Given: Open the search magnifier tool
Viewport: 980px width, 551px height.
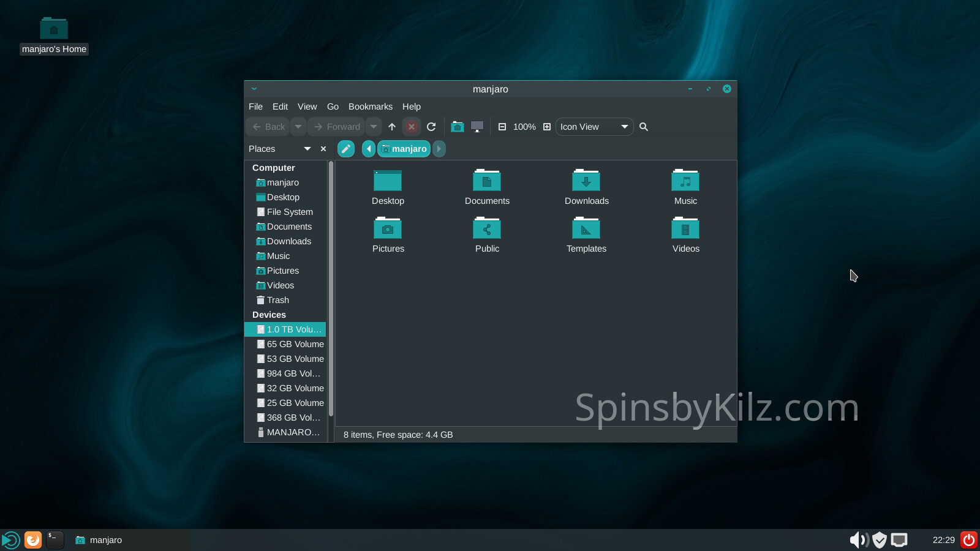Looking at the screenshot, I should (644, 127).
